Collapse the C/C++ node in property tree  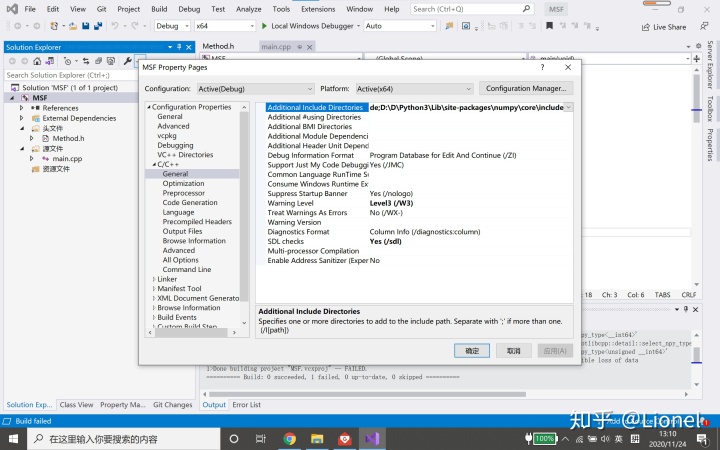[x=154, y=164]
